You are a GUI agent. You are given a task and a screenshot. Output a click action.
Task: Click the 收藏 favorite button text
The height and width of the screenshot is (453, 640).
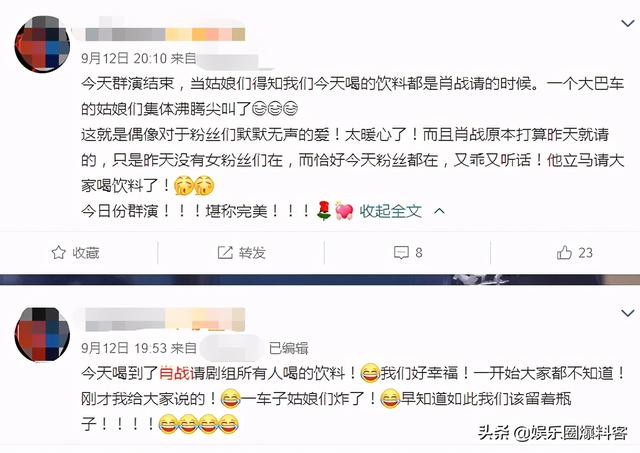pyautogui.click(x=86, y=253)
